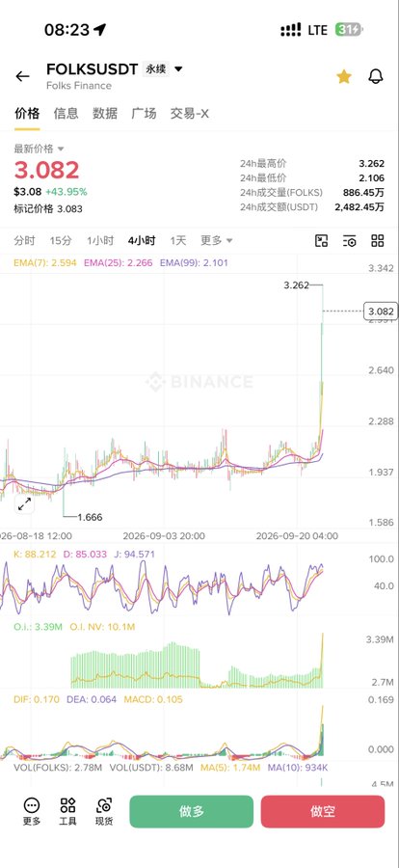
Task: Open the 现货 spot trading icon
Action: pyautogui.click(x=104, y=811)
